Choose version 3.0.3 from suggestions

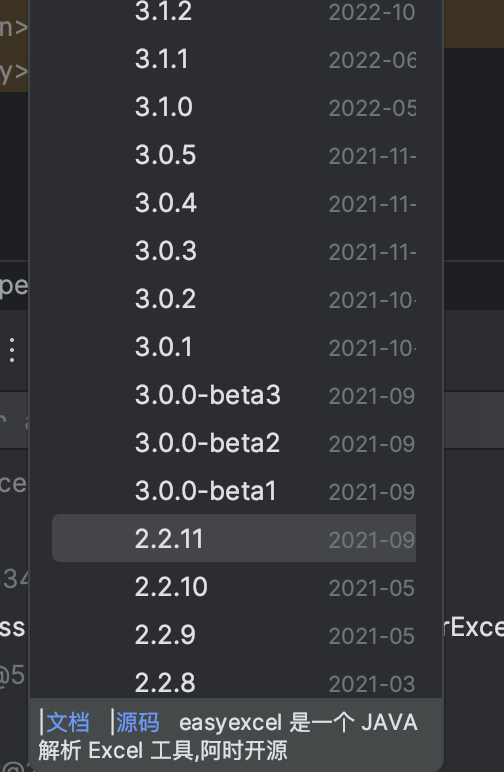(234, 251)
